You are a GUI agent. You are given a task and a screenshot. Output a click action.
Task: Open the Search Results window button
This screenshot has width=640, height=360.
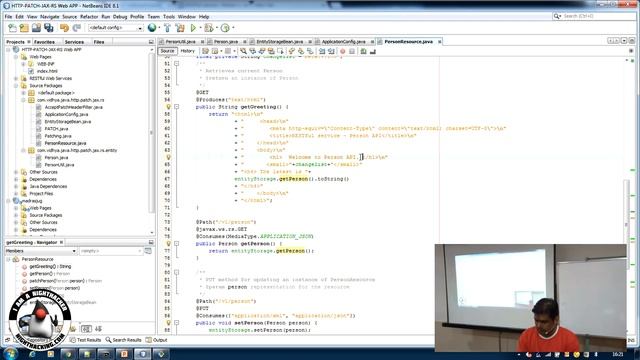[x=123, y=340]
